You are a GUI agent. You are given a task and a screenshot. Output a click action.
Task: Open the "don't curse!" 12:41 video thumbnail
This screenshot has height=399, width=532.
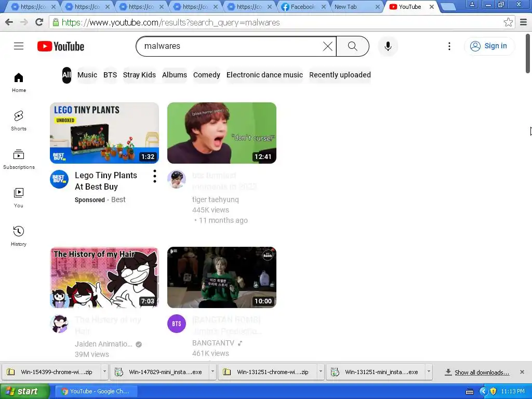[221, 133]
